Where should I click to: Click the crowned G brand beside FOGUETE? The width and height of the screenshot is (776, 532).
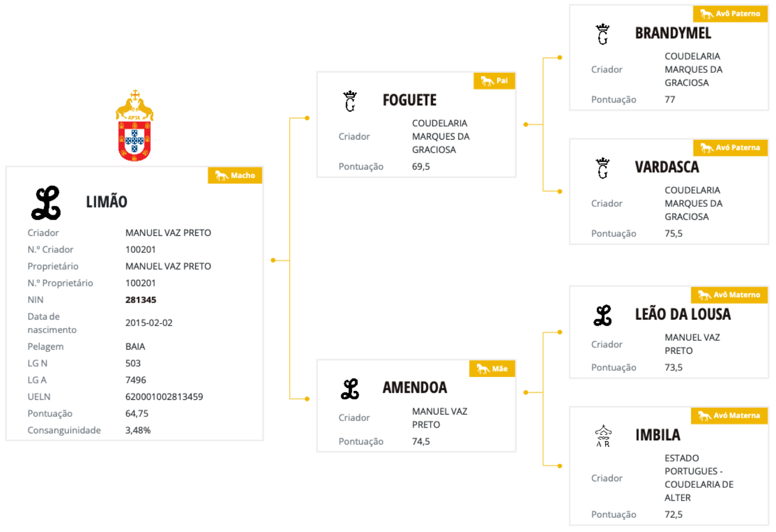click(350, 101)
